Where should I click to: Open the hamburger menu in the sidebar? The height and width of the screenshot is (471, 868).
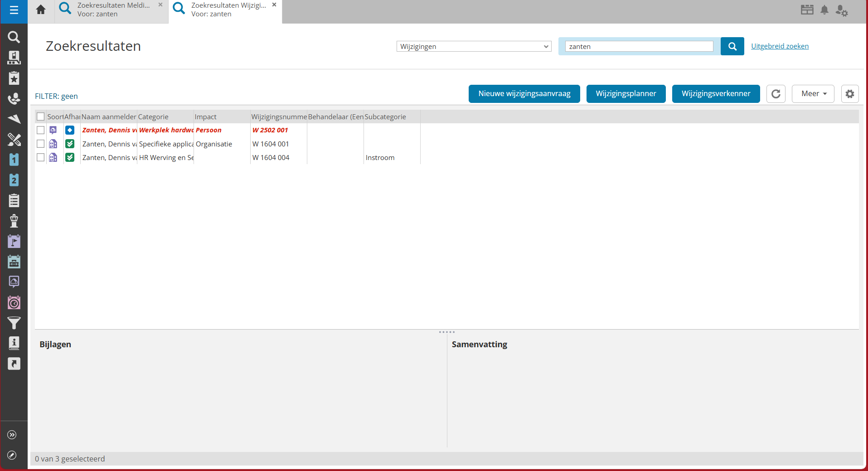[x=14, y=10]
